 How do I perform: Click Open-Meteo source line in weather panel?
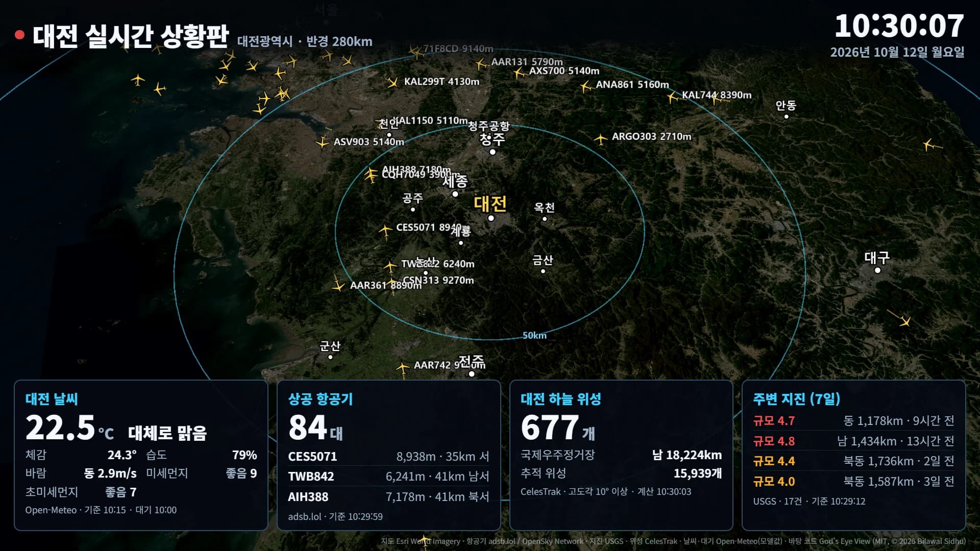point(101,510)
